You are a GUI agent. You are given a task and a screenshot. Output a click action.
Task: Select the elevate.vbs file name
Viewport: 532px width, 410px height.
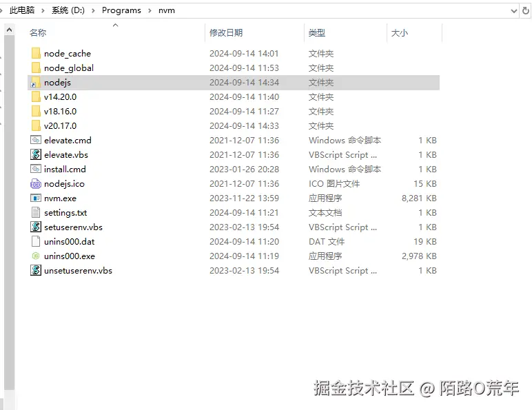click(66, 155)
